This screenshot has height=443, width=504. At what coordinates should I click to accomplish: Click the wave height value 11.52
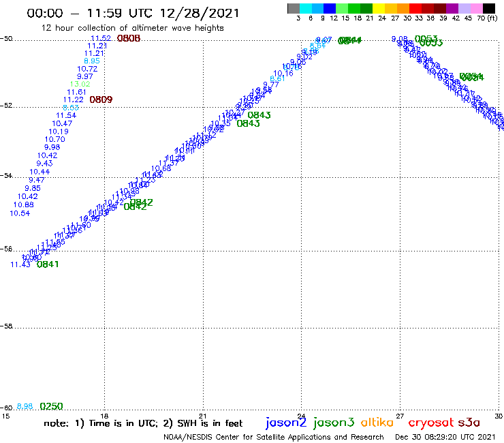point(101,38)
